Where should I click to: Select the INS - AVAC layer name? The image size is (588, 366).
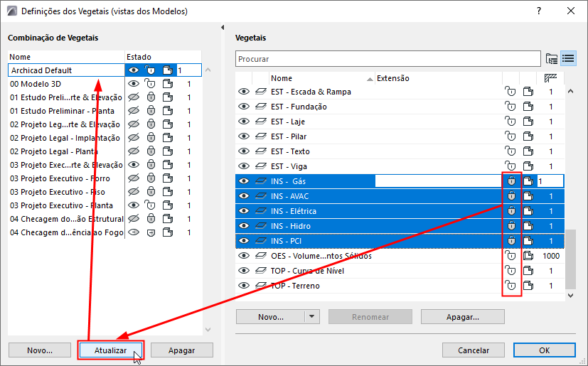coord(289,196)
